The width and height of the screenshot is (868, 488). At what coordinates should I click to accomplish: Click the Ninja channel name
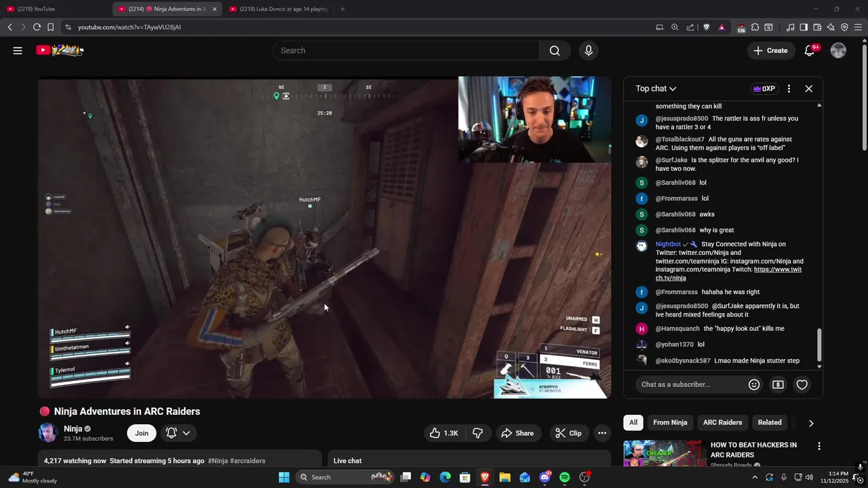click(x=73, y=428)
